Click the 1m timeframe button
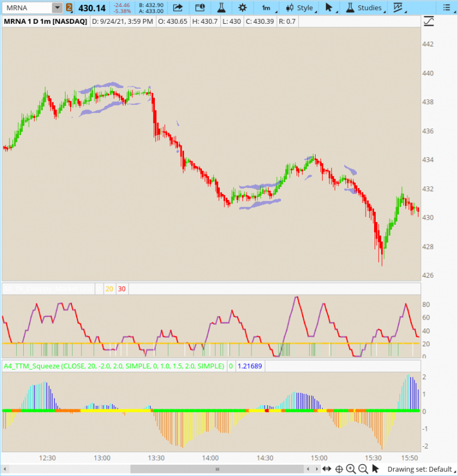 point(266,8)
